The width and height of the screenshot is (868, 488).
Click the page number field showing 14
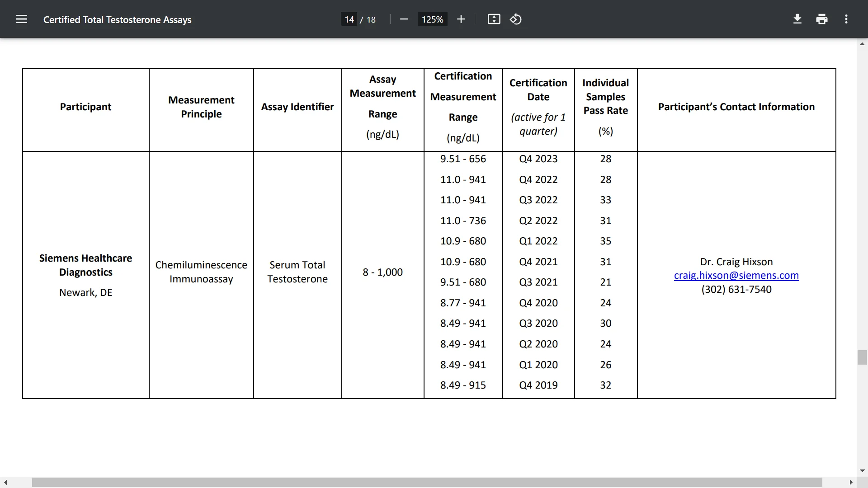(x=349, y=19)
